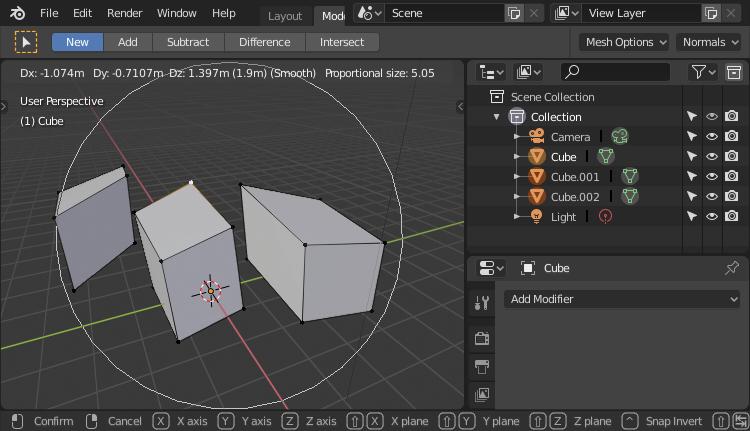Open the Window menu
This screenshot has width=750, height=431.
[x=176, y=13]
